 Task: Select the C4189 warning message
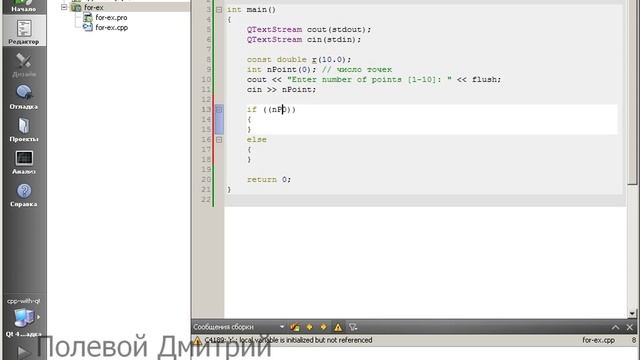click(x=288, y=340)
